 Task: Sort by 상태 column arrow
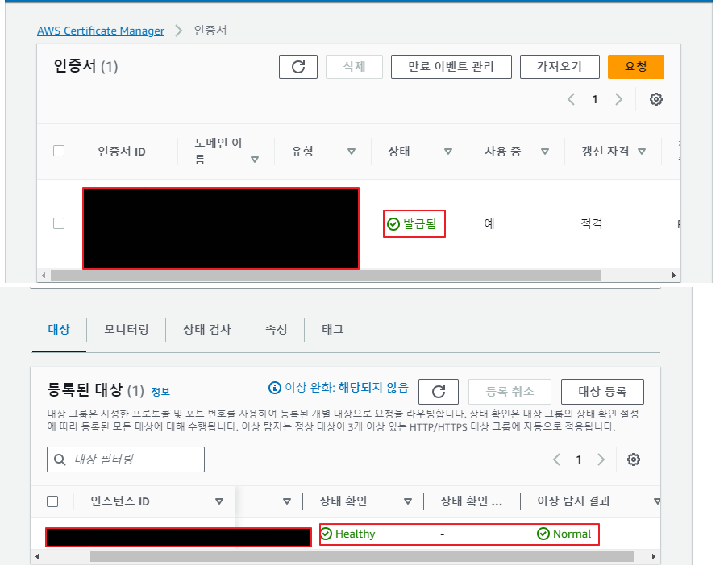[448, 152]
